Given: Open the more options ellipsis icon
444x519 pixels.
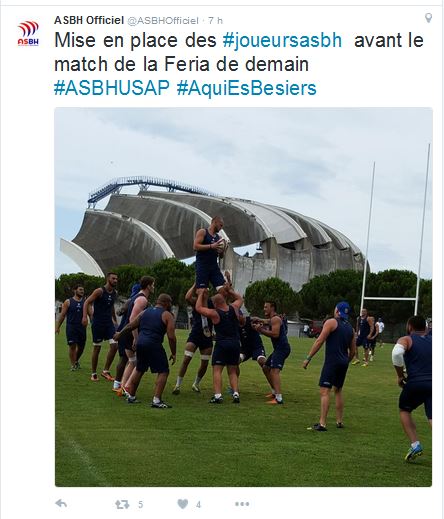Looking at the screenshot, I should click(x=242, y=504).
